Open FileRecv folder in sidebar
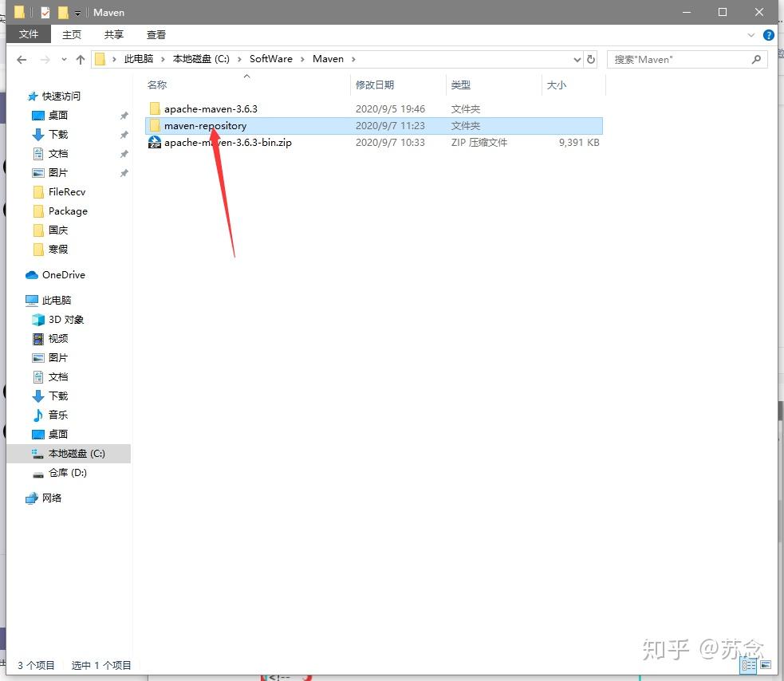 [66, 192]
